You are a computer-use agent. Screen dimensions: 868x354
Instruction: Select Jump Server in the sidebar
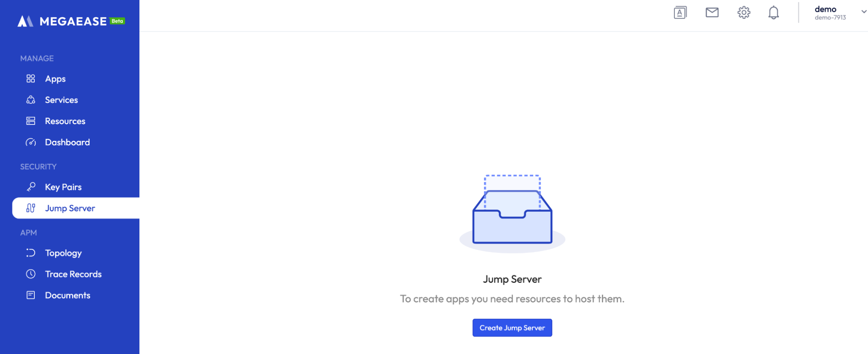pos(70,208)
